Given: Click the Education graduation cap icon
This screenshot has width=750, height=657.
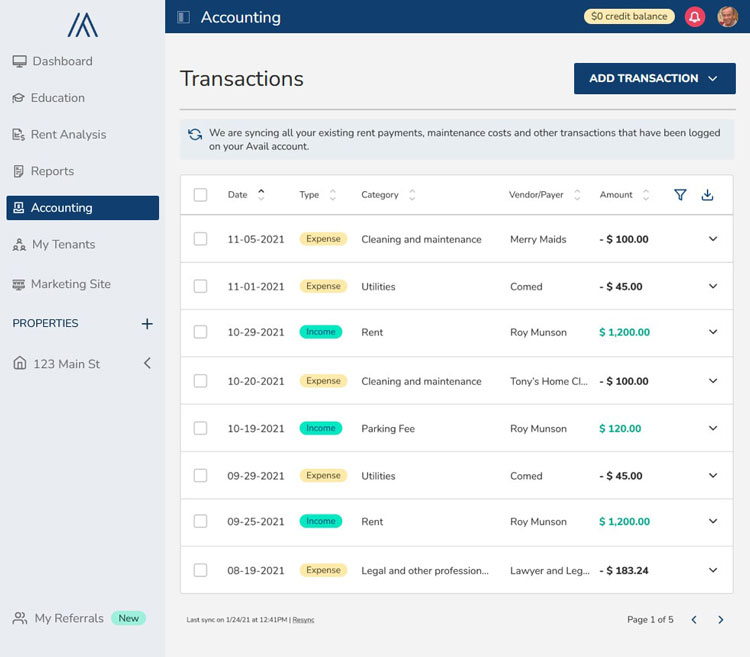Looking at the screenshot, I should pos(18,98).
